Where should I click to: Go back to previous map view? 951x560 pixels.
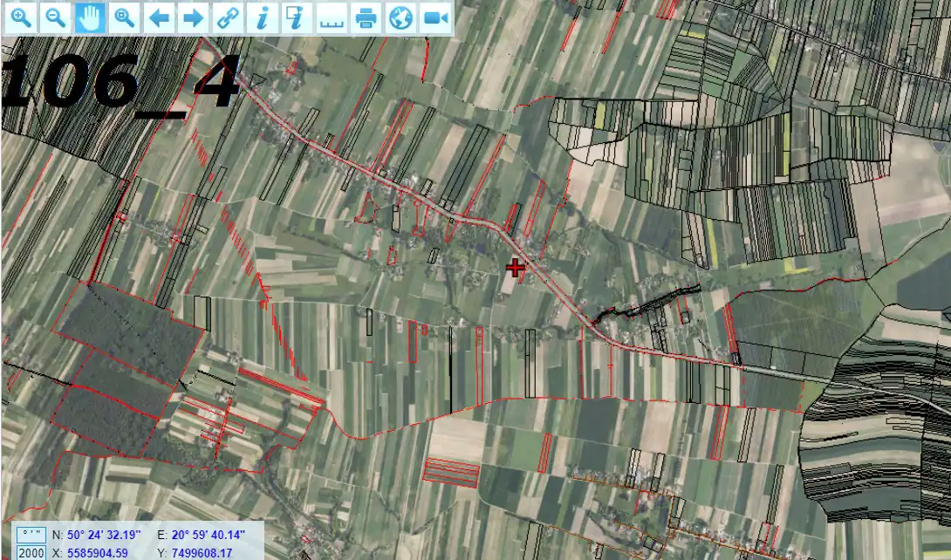[159, 17]
